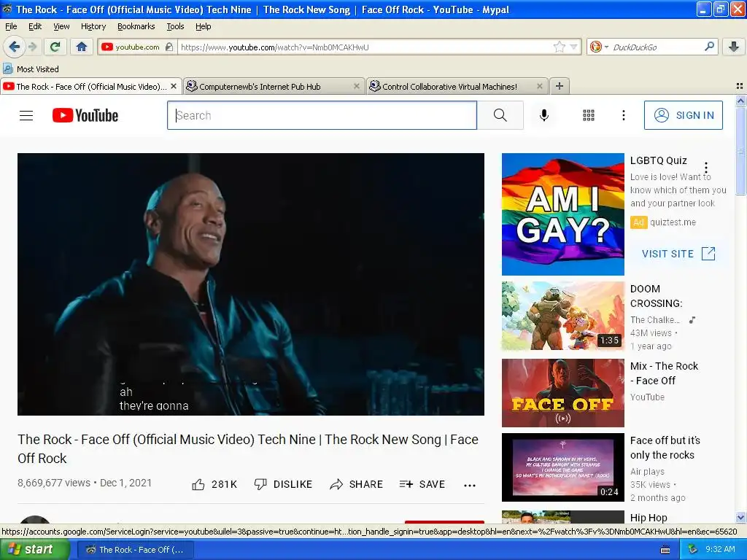Image resolution: width=747 pixels, height=560 pixels.
Task: Reload the page with the refresh icon
Action: (x=55, y=47)
